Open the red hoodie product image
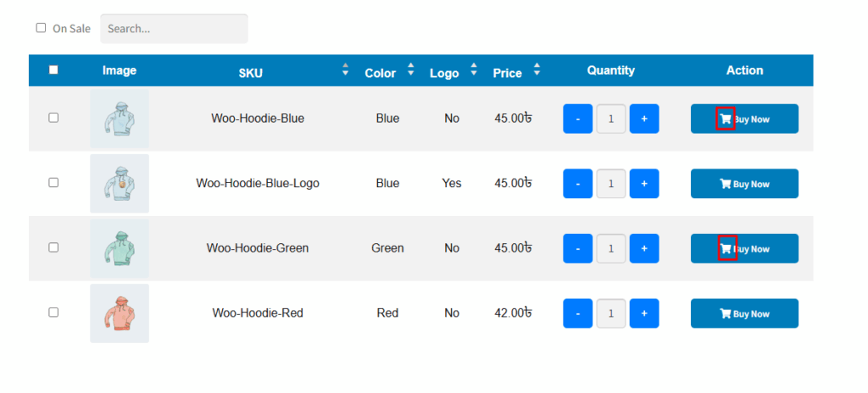 [x=120, y=313]
